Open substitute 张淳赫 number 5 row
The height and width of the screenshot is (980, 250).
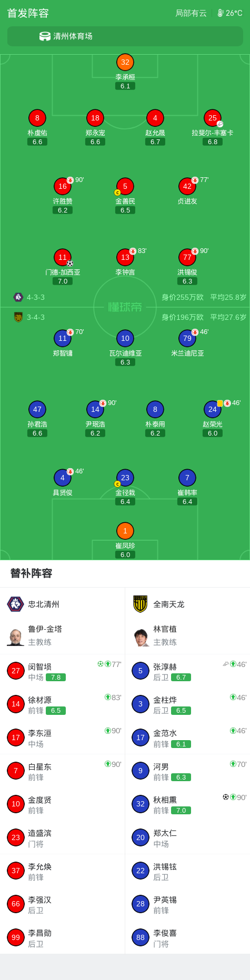(187, 671)
